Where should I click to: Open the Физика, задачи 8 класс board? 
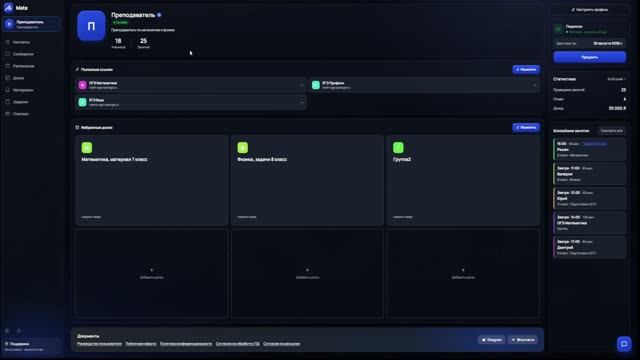pos(307,180)
